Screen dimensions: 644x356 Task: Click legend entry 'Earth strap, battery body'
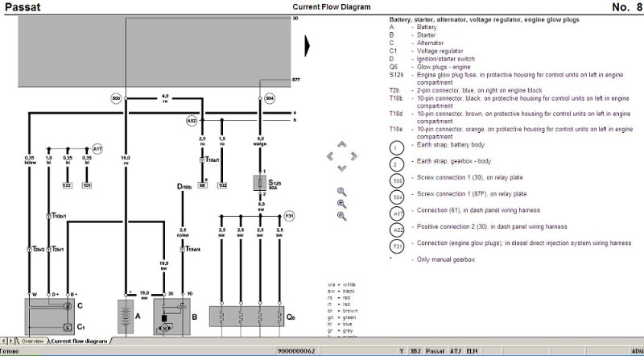451,145
